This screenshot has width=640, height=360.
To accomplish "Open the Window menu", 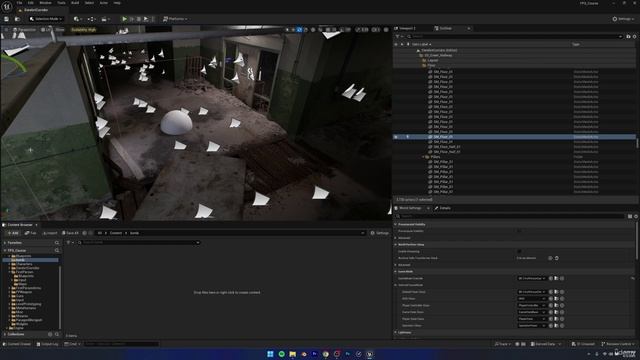I will click(45, 3).
